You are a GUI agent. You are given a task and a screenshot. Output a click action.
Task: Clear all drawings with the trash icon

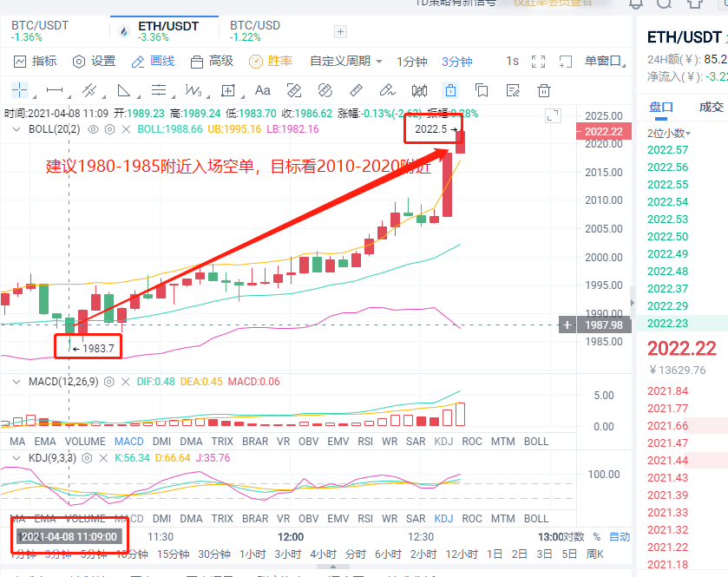click(x=543, y=90)
